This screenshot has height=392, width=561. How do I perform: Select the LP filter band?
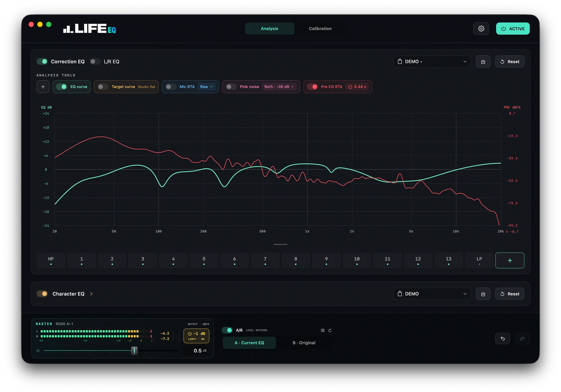click(479, 260)
